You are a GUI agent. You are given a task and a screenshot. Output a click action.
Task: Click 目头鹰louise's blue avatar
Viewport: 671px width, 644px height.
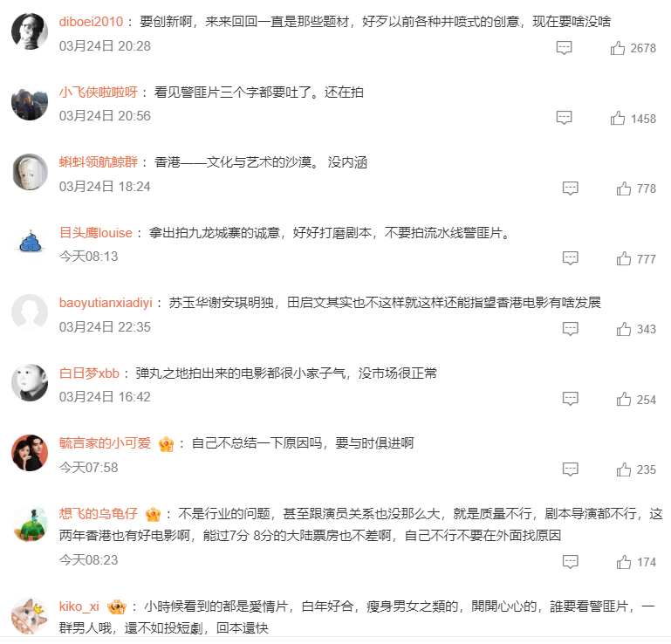tap(30, 242)
